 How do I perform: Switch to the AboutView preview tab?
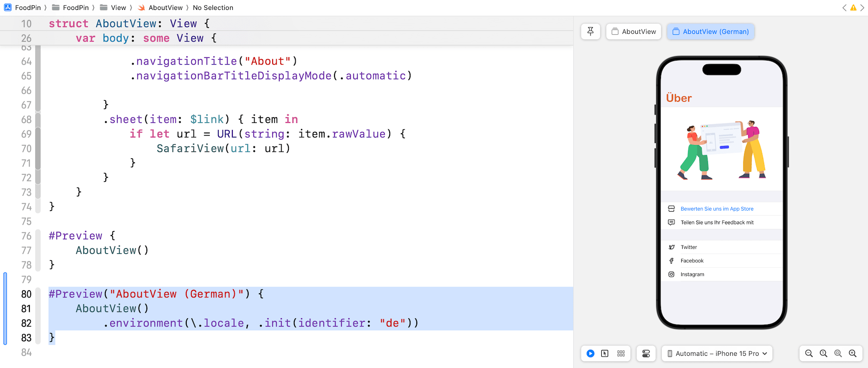coord(633,32)
